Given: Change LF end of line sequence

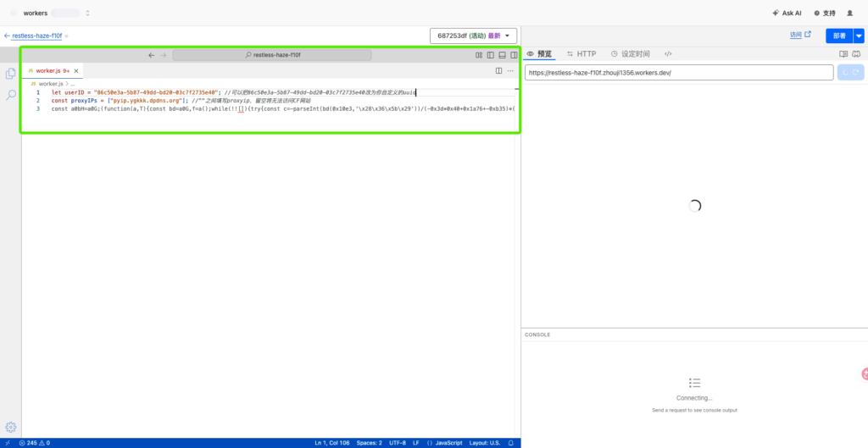Looking at the screenshot, I should [x=415, y=443].
